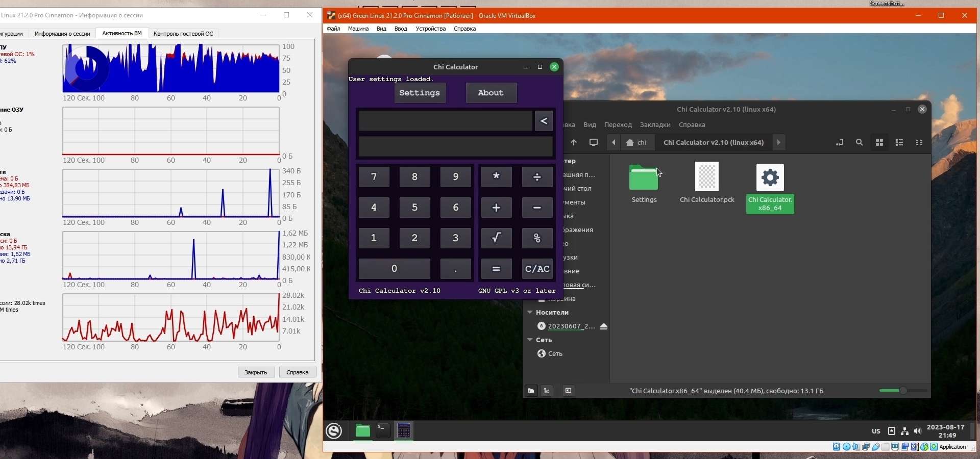Image resolution: width=980 pixels, height=459 pixels.
Task: Switch file manager to list view
Action: (x=899, y=143)
